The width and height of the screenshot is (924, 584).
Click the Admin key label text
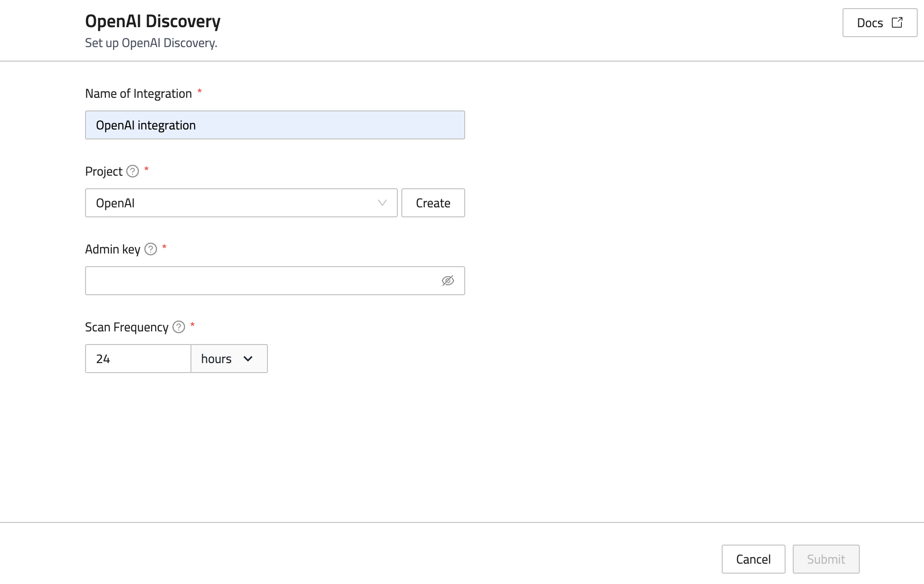[x=113, y=249]
